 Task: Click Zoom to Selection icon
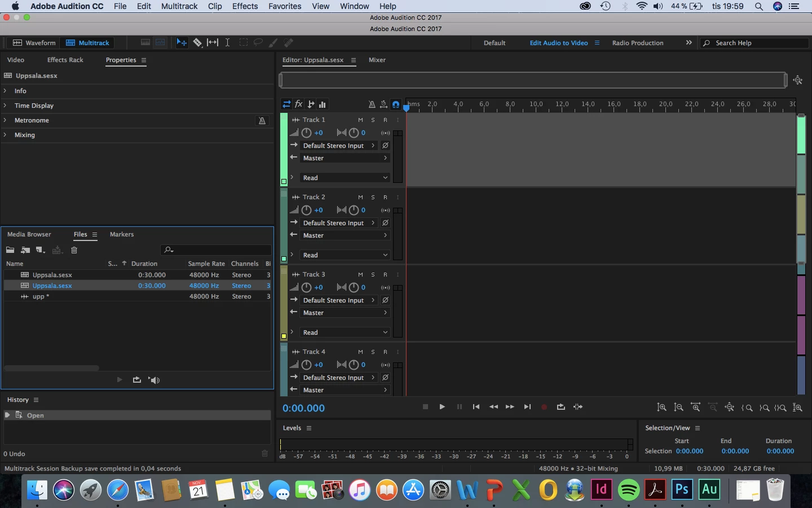tap(781, 408)
